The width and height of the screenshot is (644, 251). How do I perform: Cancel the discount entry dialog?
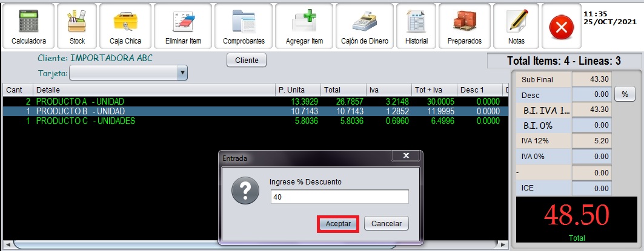pos(387,223)
